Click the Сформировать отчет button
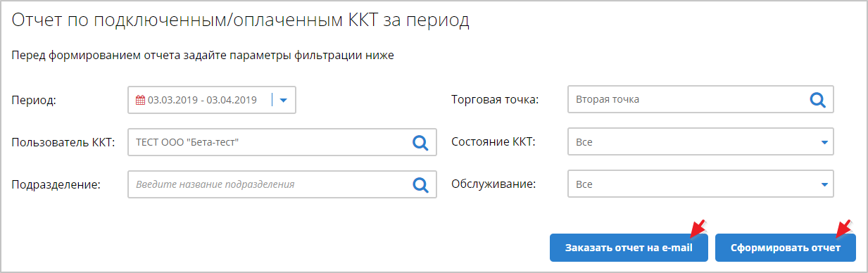 (x=786, y=248)
